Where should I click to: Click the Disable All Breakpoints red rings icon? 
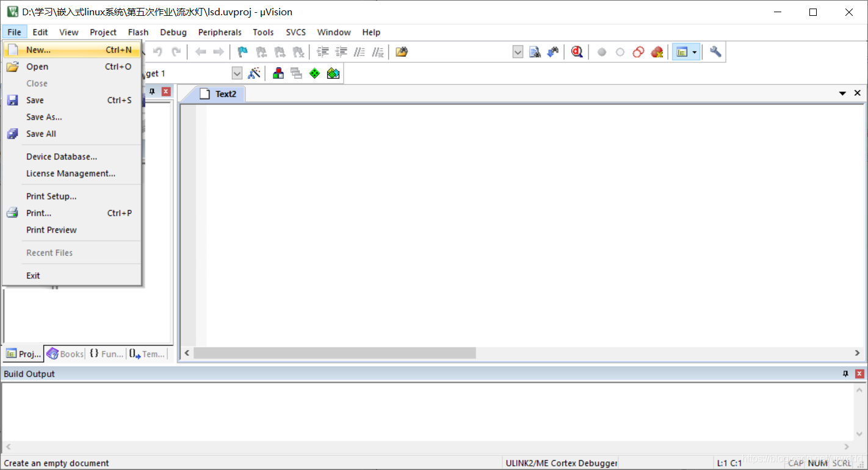tap(638, 52)
